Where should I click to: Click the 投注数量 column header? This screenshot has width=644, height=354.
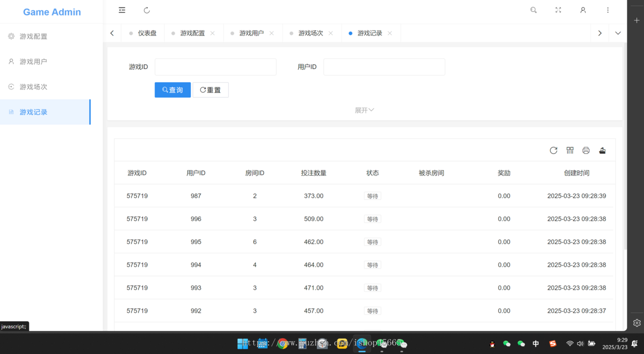coord(314,173)
